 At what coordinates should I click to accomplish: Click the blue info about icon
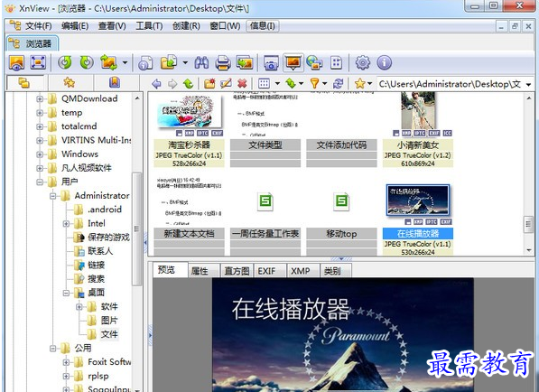point(384,62)
